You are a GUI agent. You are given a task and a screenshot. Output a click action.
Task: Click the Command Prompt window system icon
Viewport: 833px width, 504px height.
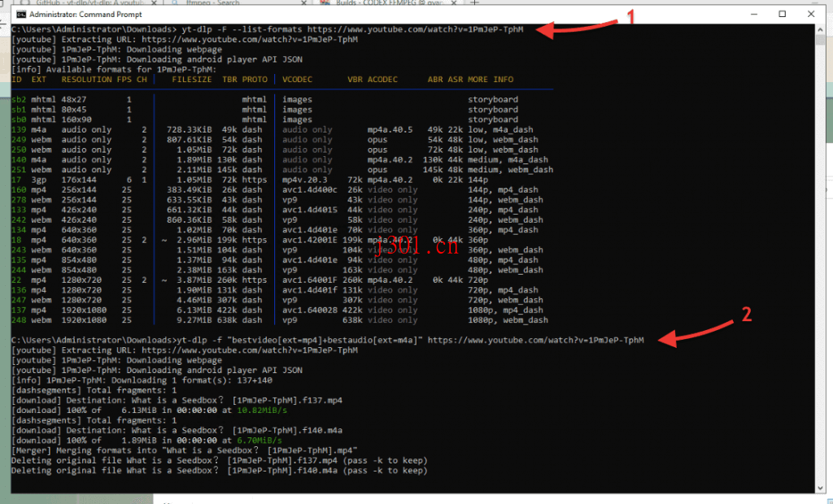pyautogui.click(x=22, y=14)
